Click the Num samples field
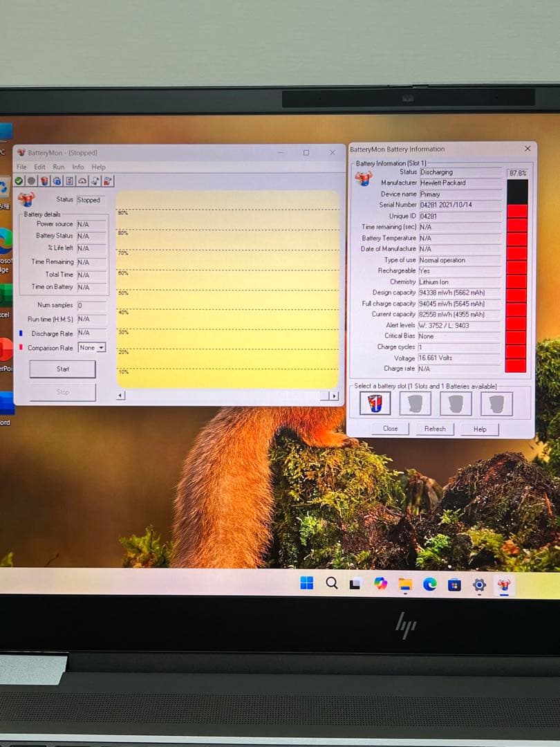 tap(92, 305)
